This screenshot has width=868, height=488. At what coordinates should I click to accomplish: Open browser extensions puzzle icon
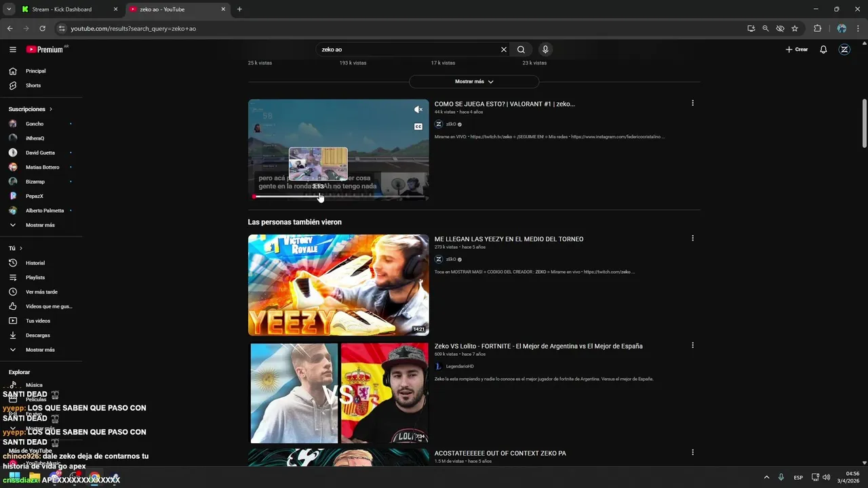[x=817, y=28]
